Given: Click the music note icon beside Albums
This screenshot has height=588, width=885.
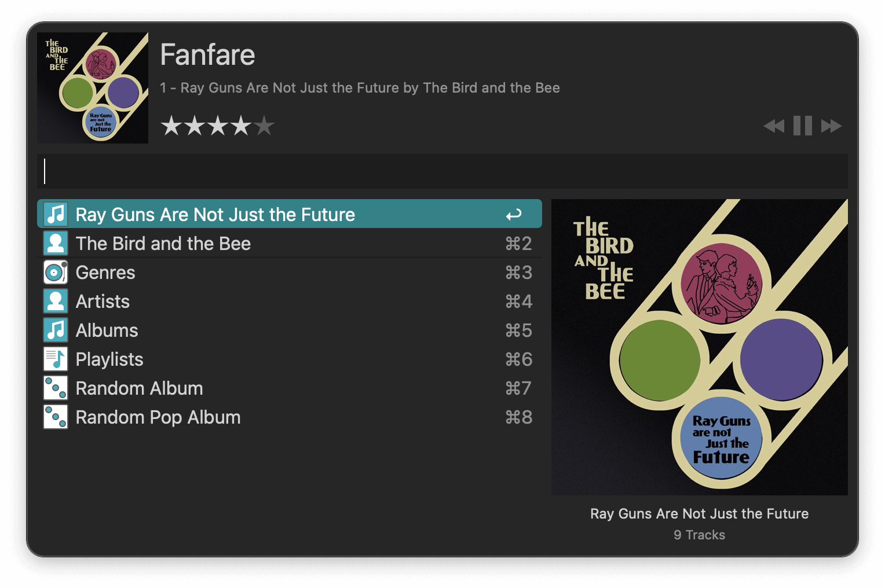Looking at the screenshot, I should click(56, 330).
